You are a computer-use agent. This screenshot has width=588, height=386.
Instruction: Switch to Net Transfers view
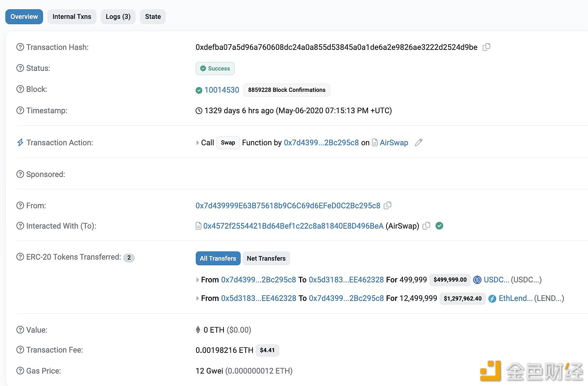266,259
